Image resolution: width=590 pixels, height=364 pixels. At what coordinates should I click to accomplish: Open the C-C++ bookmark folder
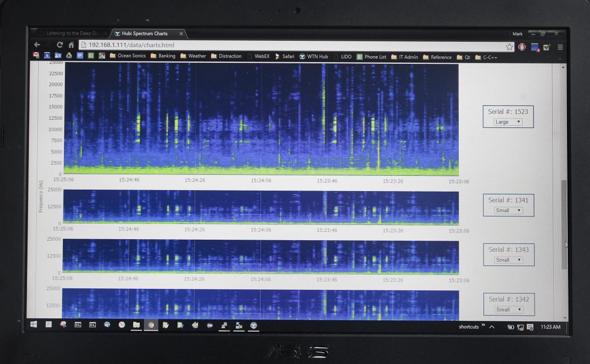click(486, 57)
